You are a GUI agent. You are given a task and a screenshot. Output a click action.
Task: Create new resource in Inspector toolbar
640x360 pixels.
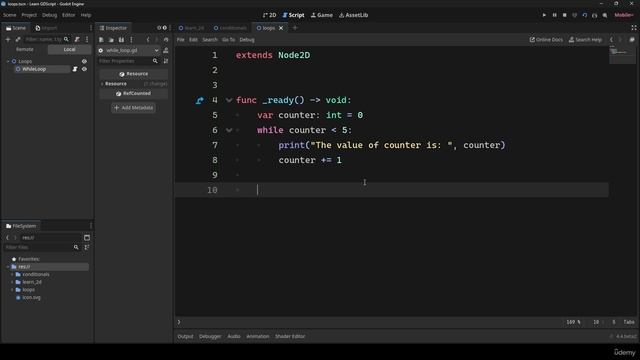click(x=101, y=40)
